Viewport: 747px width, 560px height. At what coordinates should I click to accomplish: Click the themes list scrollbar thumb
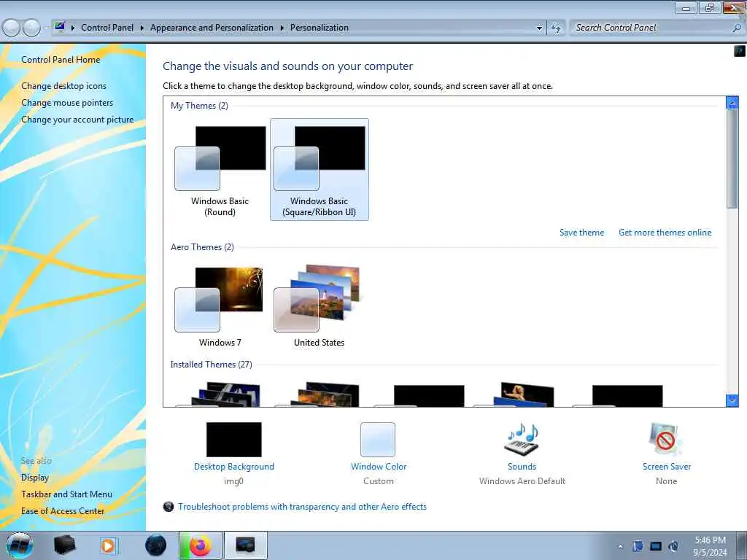pyautogui.click(x=732, y=158)
